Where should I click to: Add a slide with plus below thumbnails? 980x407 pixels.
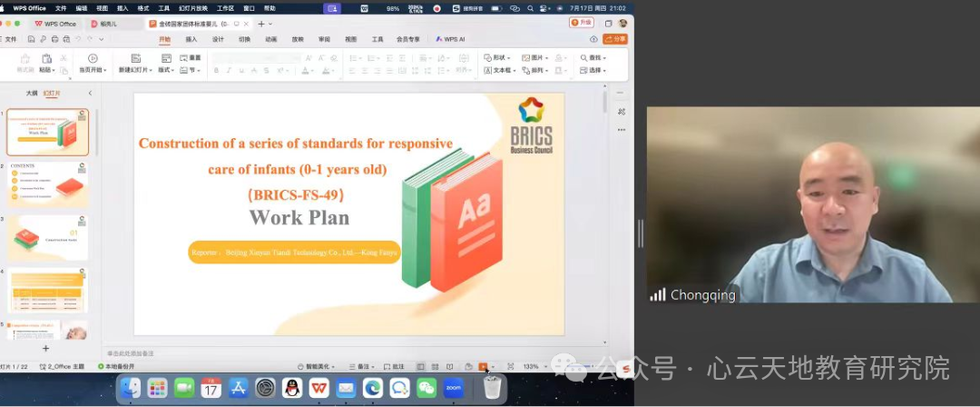tap(45, 348)
